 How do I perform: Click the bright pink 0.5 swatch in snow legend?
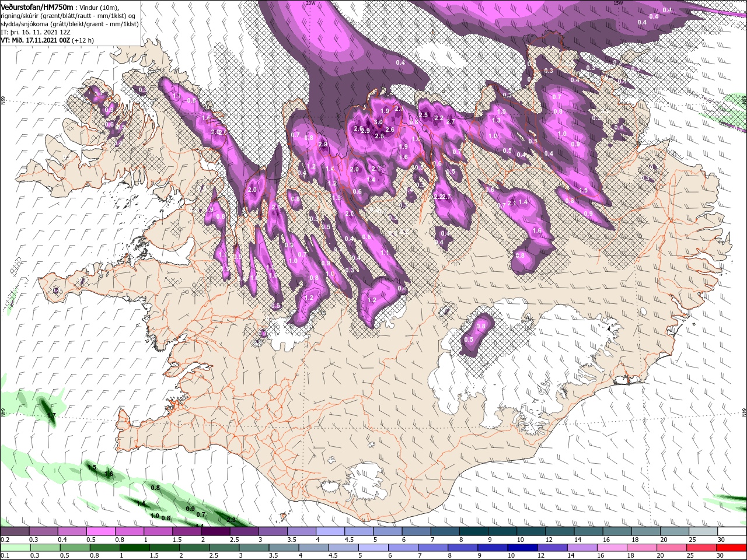100,531
